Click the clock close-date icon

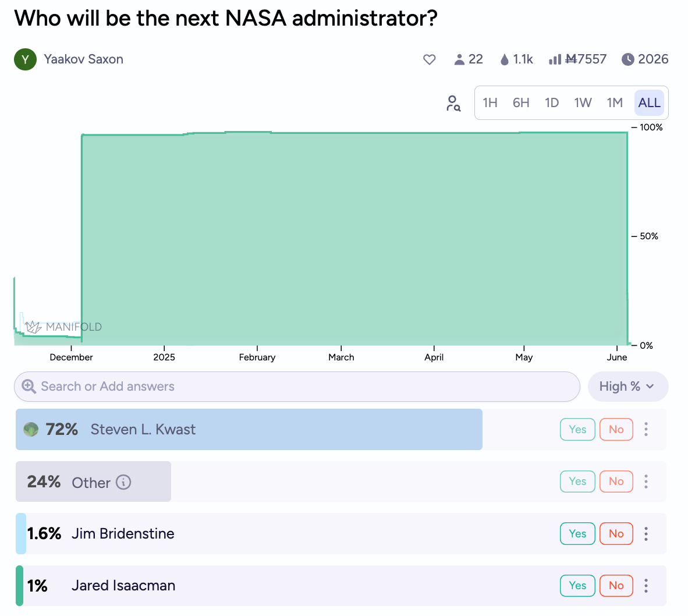tap(627, 59)
